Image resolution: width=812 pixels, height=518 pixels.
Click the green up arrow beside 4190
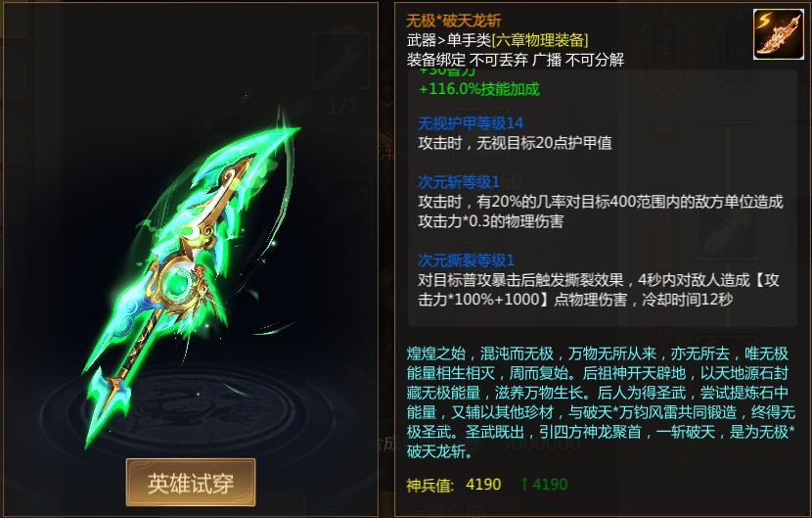524,485
